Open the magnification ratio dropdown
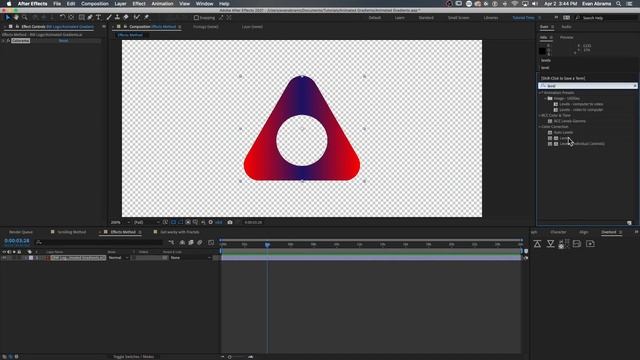The height and width of the screenshot is (360, 640). click(120, 222)
